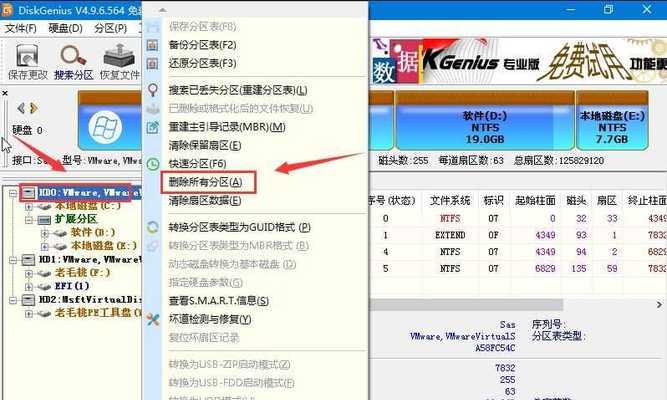The width and height of the screenshot is (667, 400).
Task: Click the HD2 MsftVirtualDisk hard disk icon
Action: [28, 300]
